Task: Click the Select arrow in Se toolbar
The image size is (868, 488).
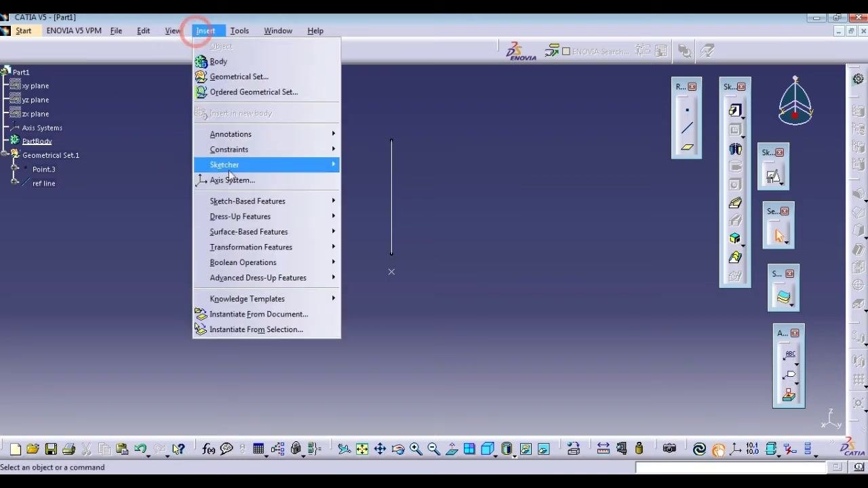Action: [778, 236]
